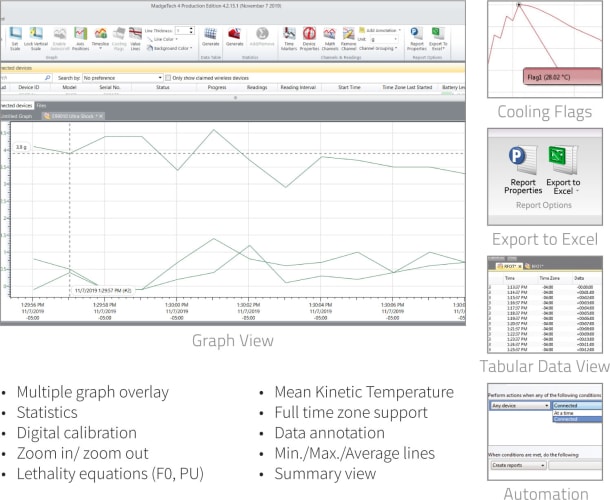Open the Any device dropdown in Automation preview
The height and width of the screenshot is (500, 610).
(x=520, y=405)
